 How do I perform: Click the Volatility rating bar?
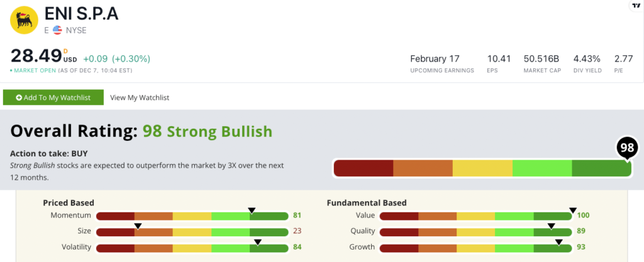192,248
